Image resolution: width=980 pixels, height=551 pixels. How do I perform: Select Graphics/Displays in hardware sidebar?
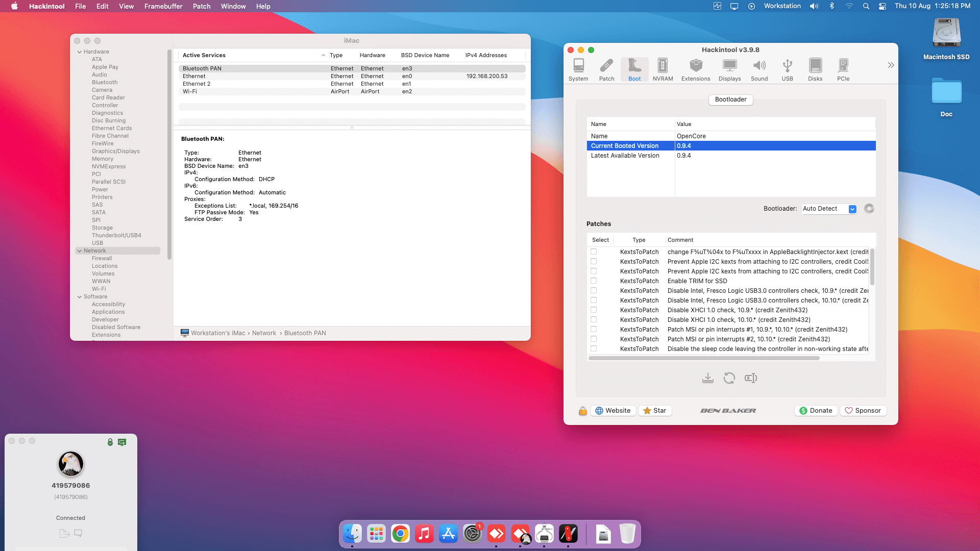pyautogui.click(x=116, y=152)
